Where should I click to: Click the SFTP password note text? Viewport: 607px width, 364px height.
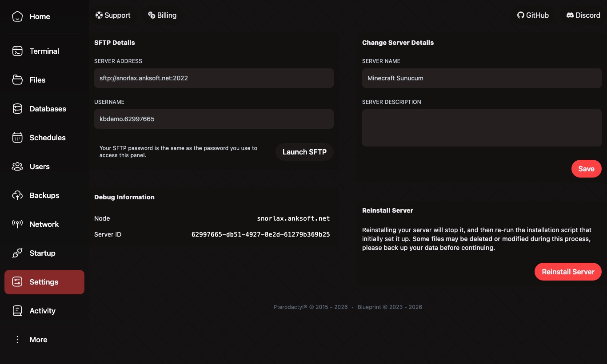click(178, 152)
